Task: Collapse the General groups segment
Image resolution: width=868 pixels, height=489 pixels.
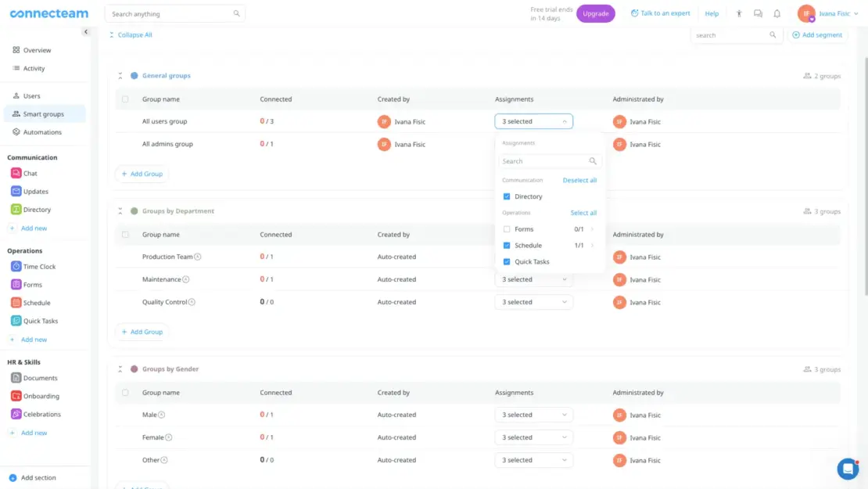Action: tap(120, 76)
